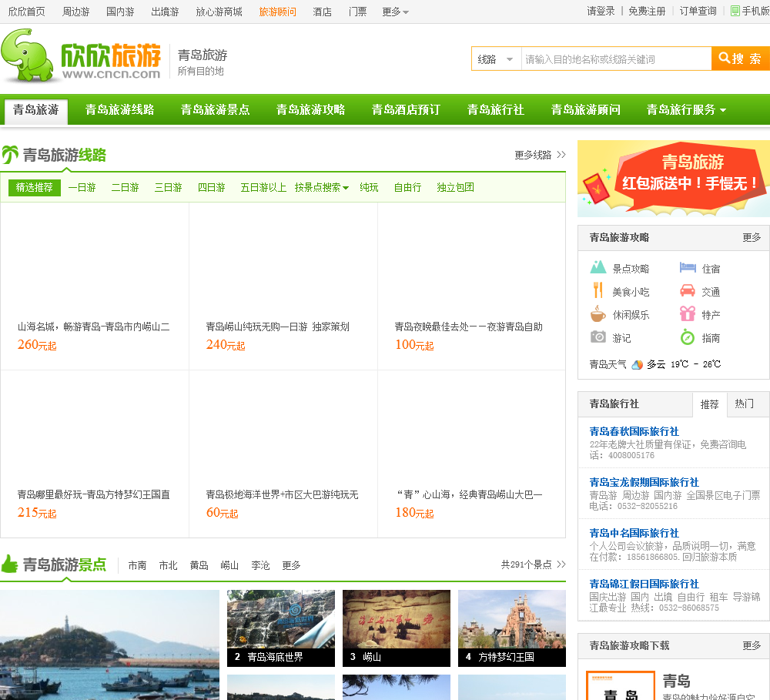Click the coffee cup 休闲娱乐 icon
Screen dimensions: 770x700
tap(598, 314)
